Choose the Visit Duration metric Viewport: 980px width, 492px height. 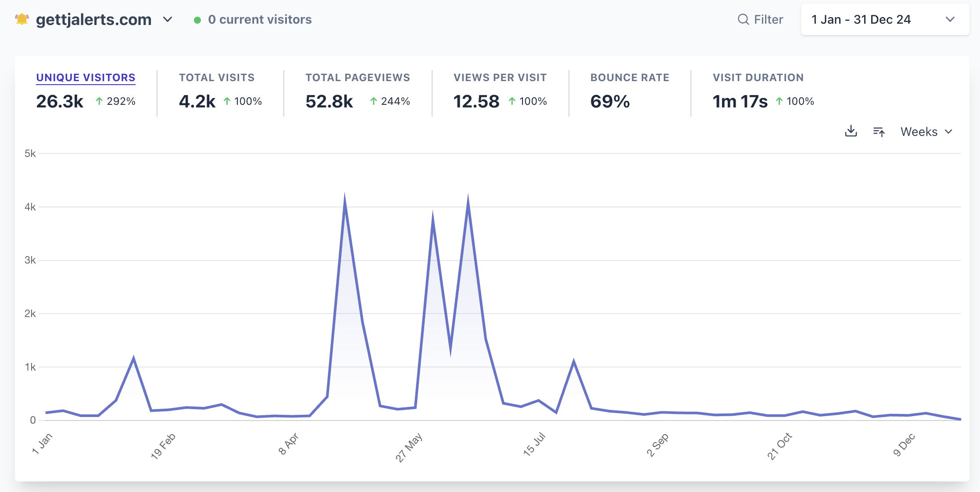758,78
